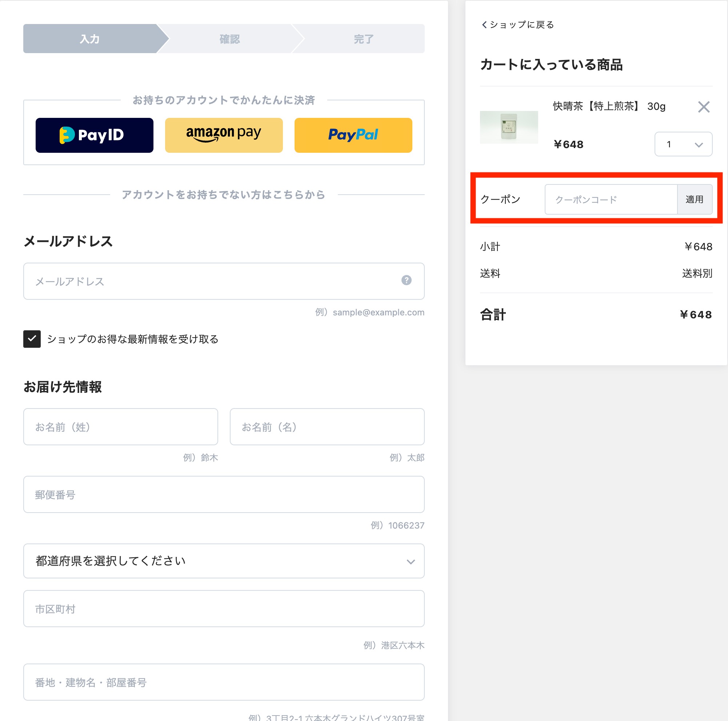Focus the 郵便番号 postal code field
Image resolution: width=728 pixels, height=721 pixels.
(x=224, y=494)
